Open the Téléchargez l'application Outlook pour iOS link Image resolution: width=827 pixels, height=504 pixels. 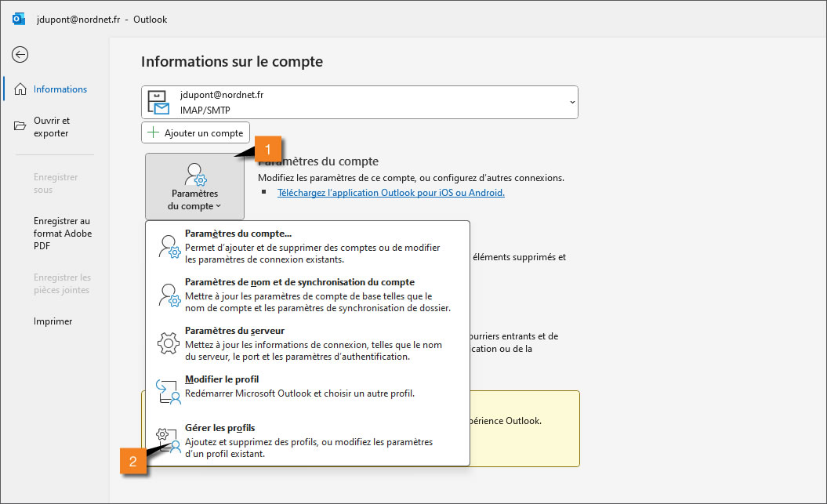[x=391, y=192]
